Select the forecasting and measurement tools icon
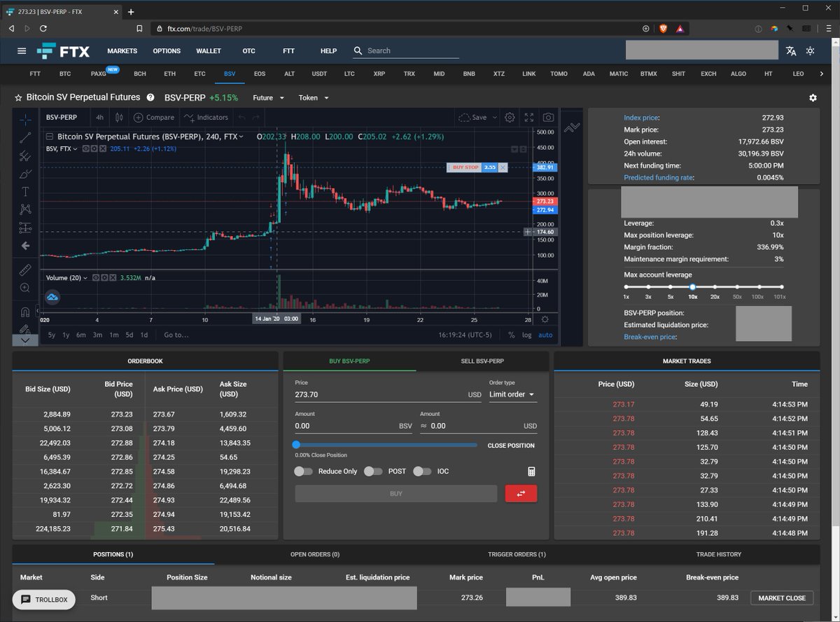Screen dimensions: 840x622 25,228
